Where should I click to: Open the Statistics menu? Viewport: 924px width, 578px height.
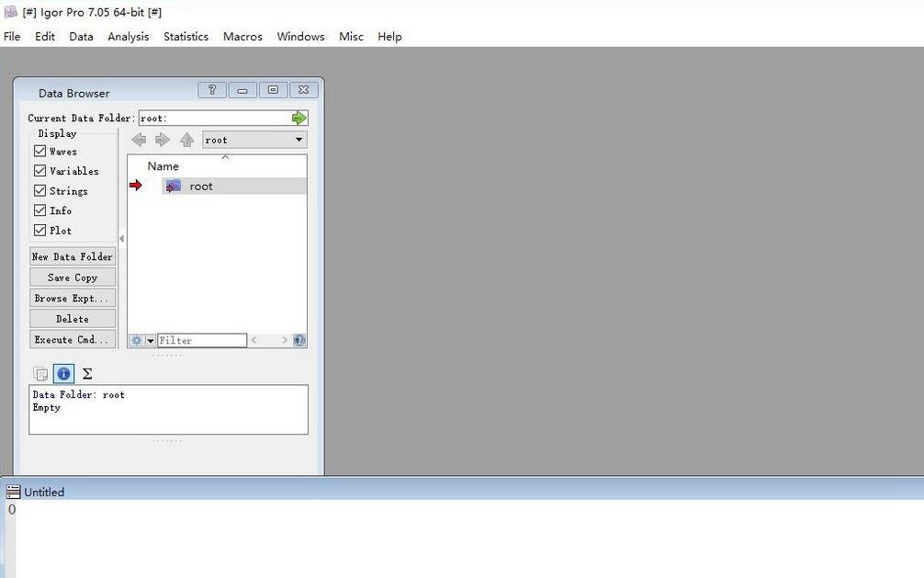point(186,37)
